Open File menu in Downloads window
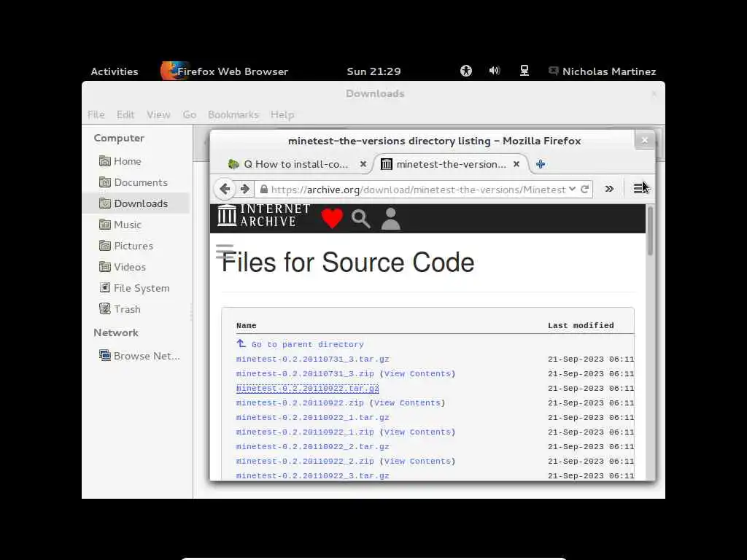Image resolution: width=747 pixels, height=560 pixels. click(96, 114)
